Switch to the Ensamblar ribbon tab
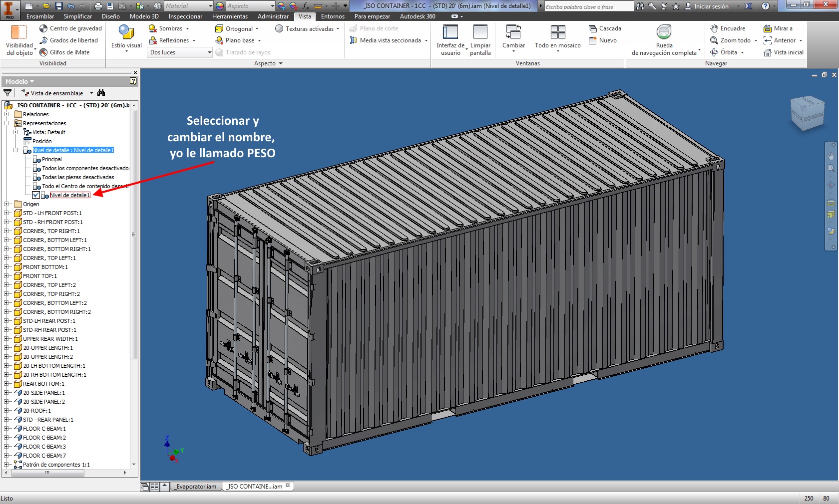Image resolution: width=839 pixels, height=504 pixels. point(40,16)
